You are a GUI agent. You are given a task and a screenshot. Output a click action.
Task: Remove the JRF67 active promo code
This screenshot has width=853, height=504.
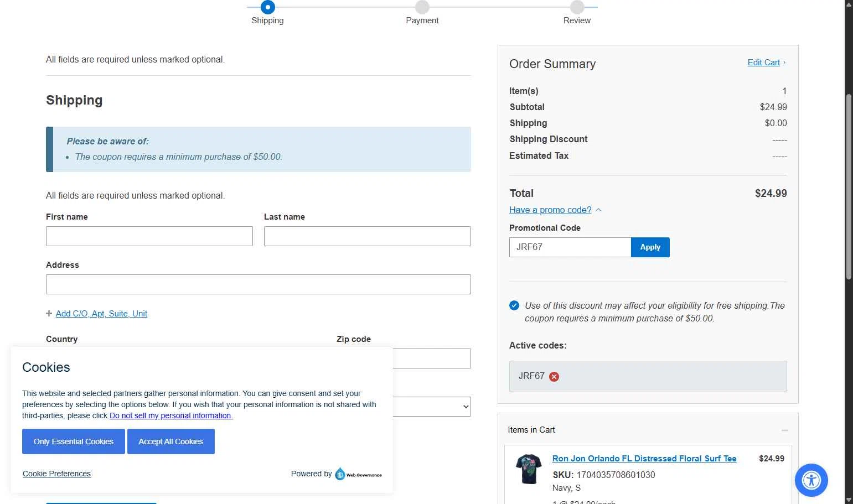point(554,377)
